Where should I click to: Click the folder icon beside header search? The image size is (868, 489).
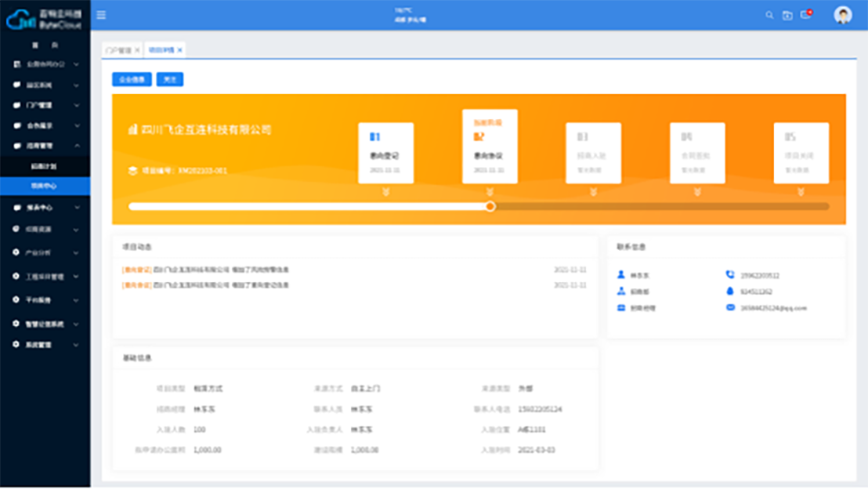tap(787, 15)
